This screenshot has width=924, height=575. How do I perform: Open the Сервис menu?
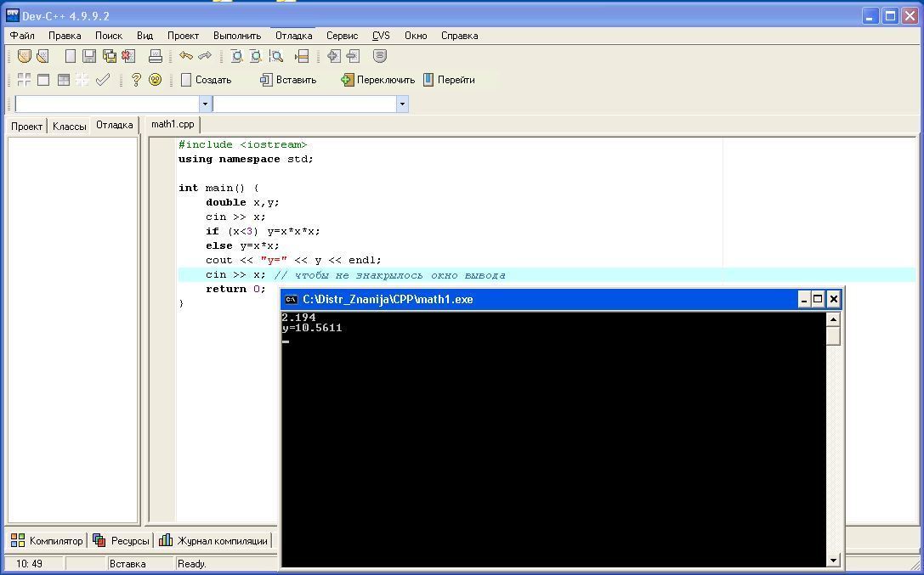[x=342, y=36]
